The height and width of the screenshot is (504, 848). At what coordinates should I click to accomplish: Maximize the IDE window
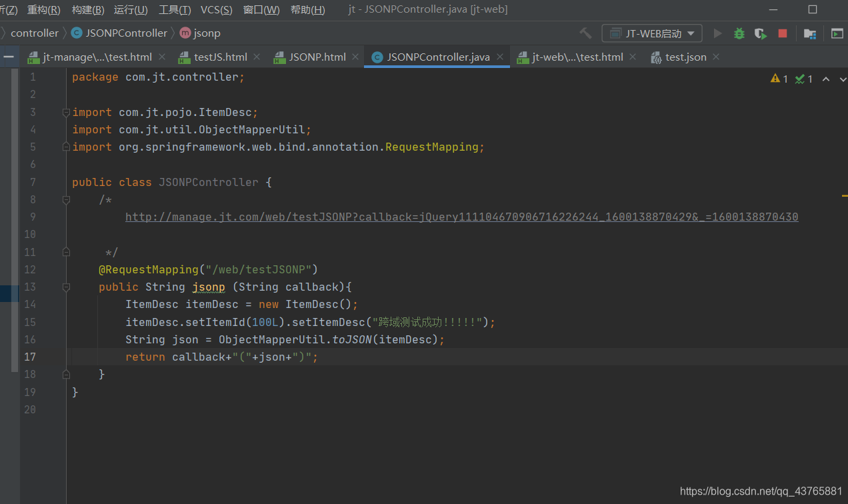[812, 9]
